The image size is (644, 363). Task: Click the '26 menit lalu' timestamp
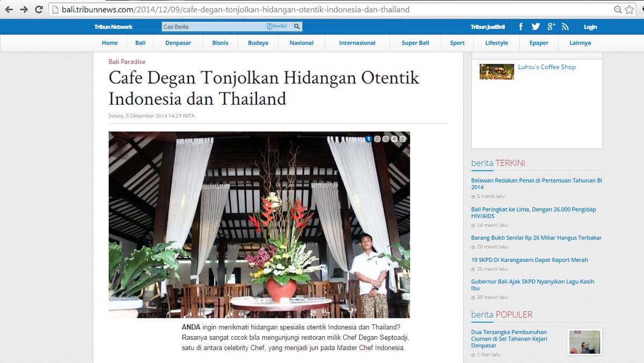click(492, 269)
